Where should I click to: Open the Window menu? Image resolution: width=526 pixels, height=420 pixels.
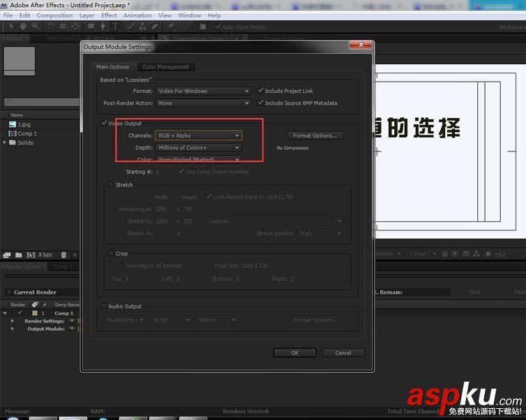click(x=190, y=15)
